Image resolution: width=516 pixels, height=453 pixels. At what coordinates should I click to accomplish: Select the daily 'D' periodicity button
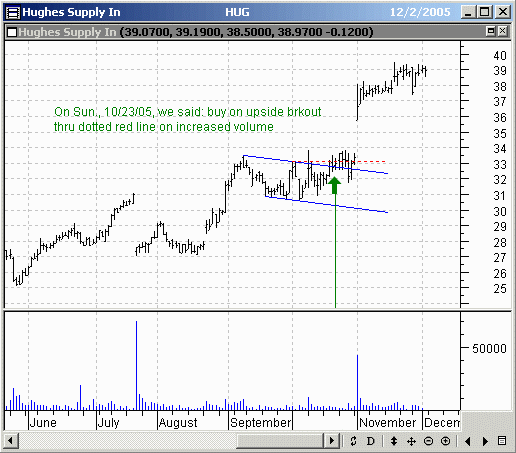pos(370,441)
